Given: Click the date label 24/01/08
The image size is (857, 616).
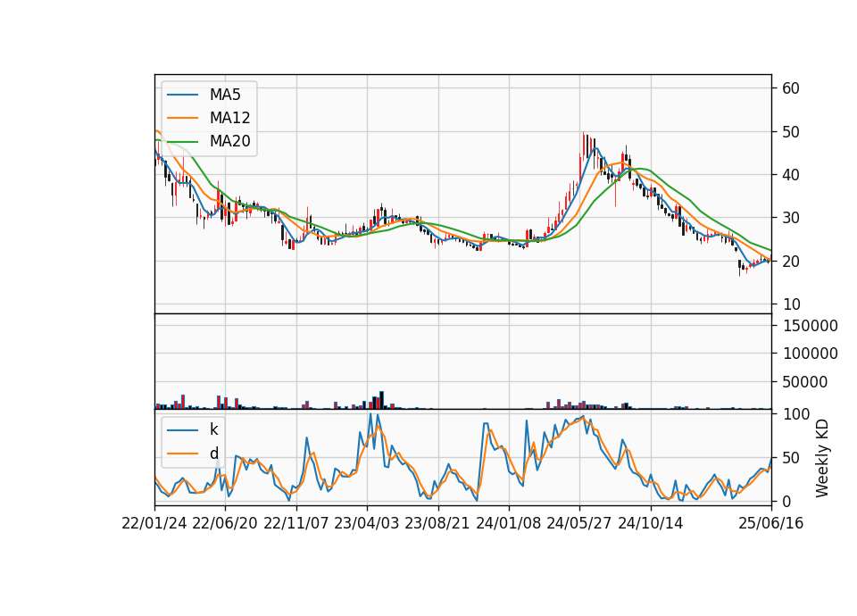Looking at the screenshot, I should pos(508,523).
